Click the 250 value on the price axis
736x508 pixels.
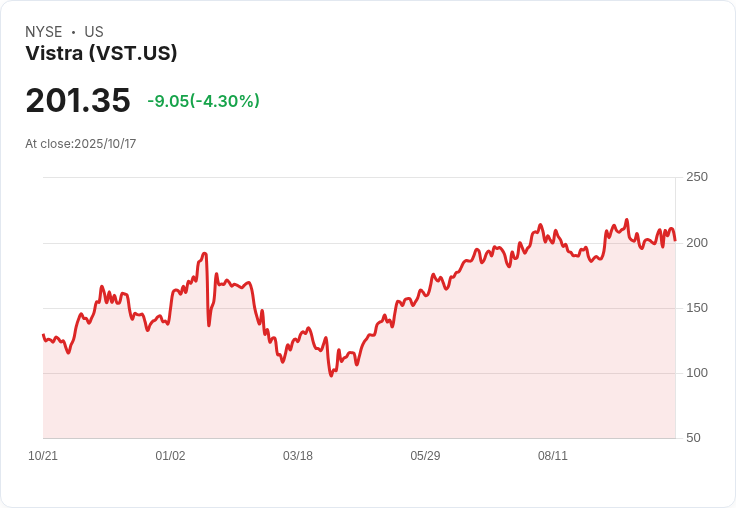tap(697, 177)
